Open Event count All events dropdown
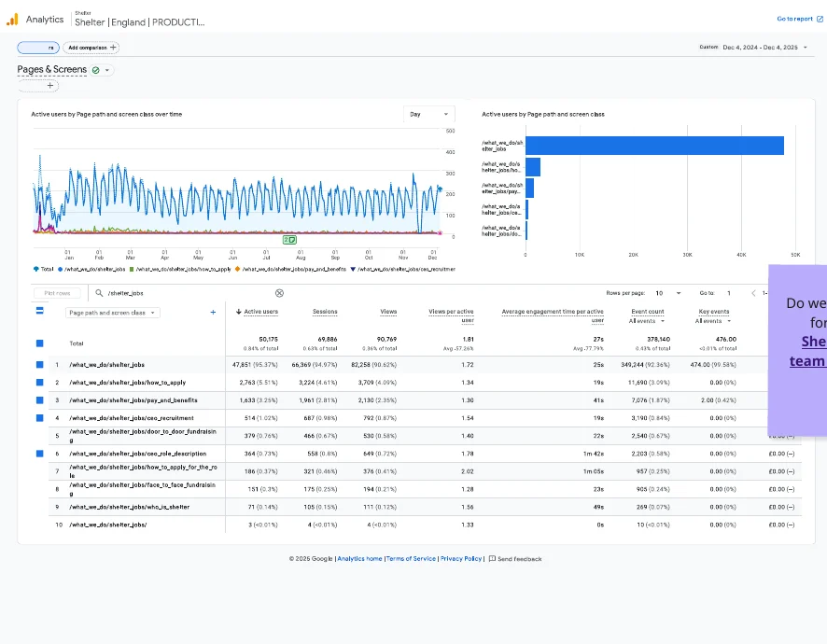 (647, 321)
